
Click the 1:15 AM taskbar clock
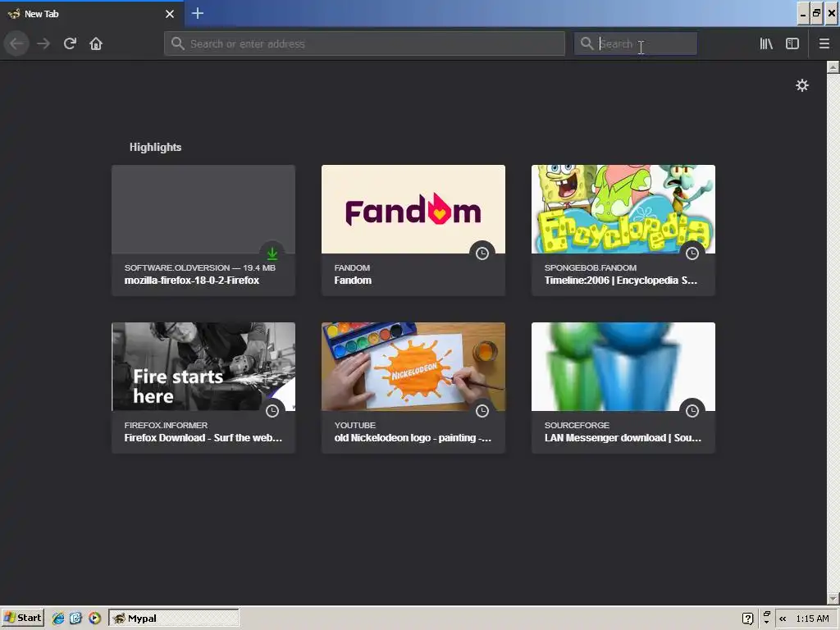[812, 619]
